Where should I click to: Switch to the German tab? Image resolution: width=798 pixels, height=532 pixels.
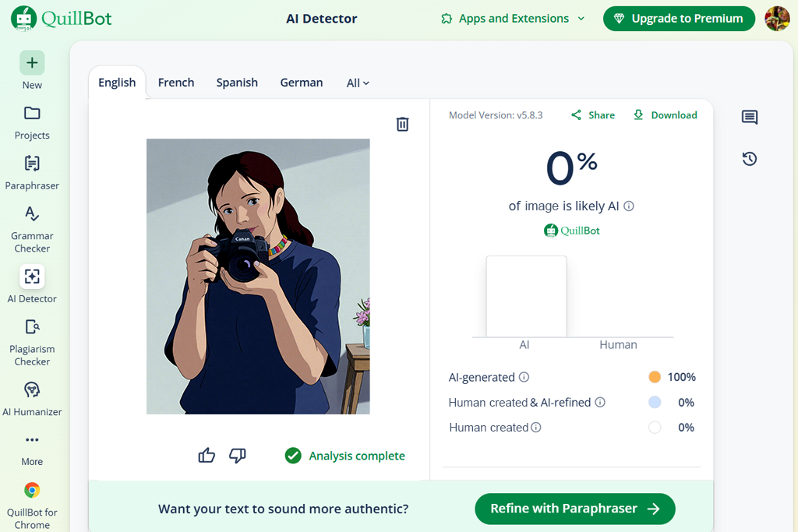pos(302,83)
